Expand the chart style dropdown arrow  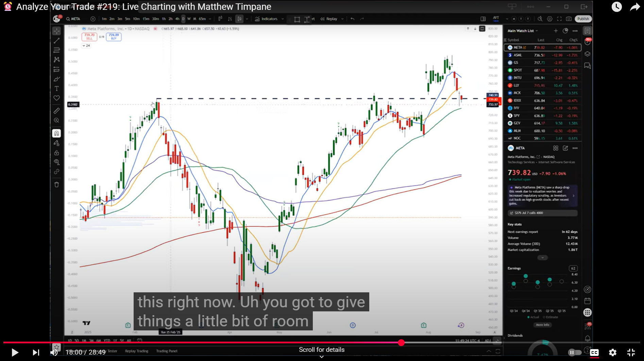247,19
